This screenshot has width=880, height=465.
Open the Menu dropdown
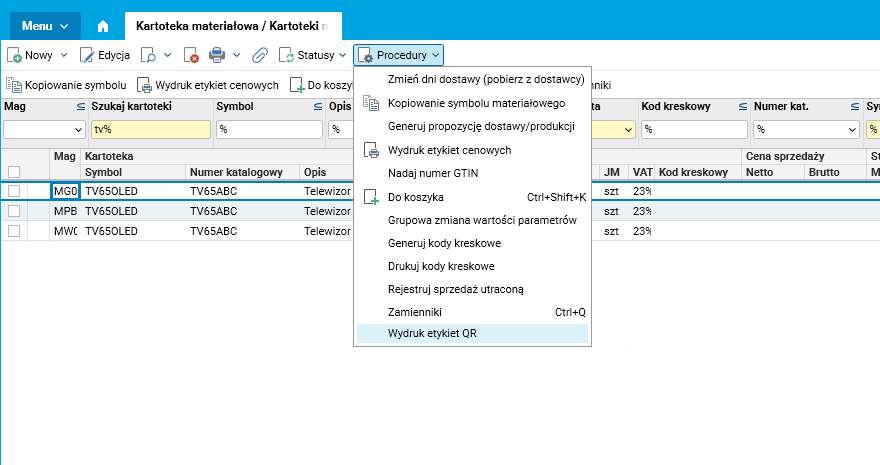(45, 26)
